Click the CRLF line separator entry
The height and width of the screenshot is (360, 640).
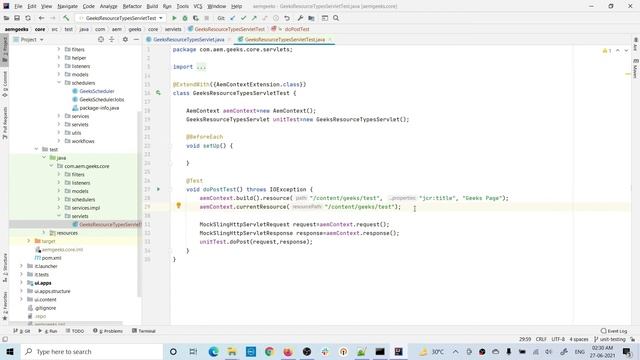(x=541, y=340)
